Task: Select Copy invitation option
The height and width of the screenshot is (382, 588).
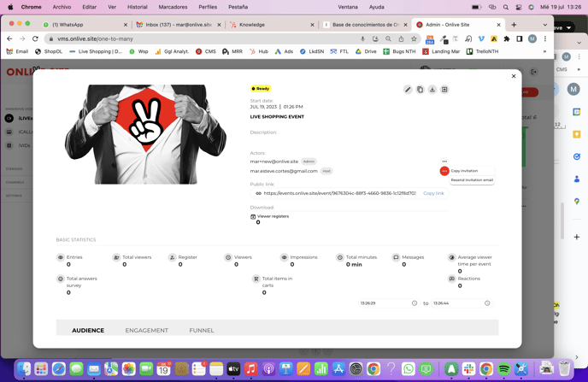Action: pyautogui.click(x=464, y=171)
